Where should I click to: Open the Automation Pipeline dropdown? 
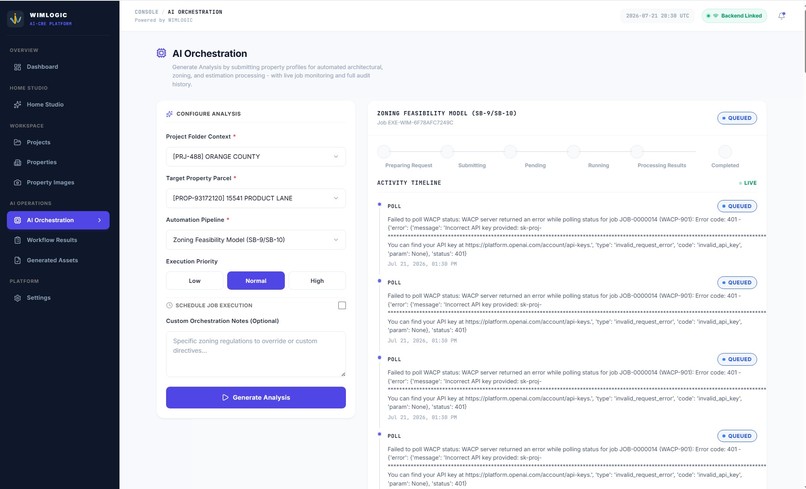point(255,240)
